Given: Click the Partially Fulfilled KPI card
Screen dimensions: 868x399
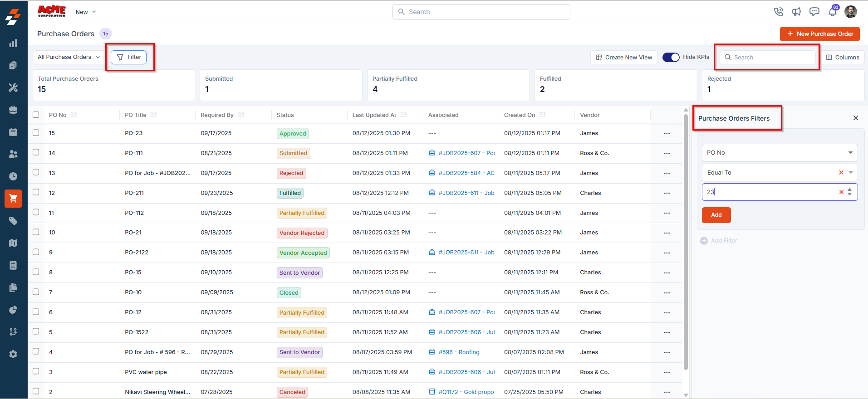Looking at the screenshot, I should coord(448,85).
